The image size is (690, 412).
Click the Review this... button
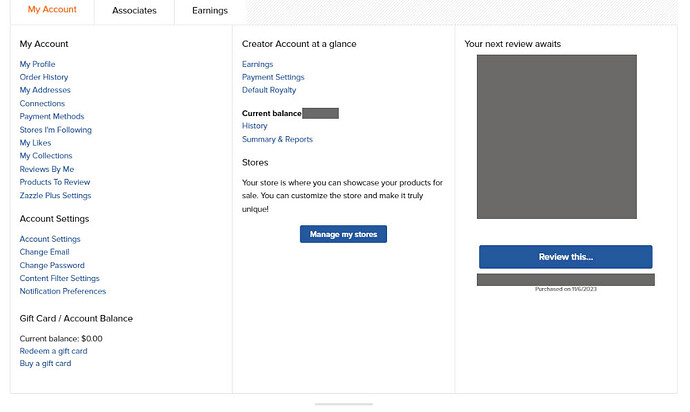coord(565,257)
